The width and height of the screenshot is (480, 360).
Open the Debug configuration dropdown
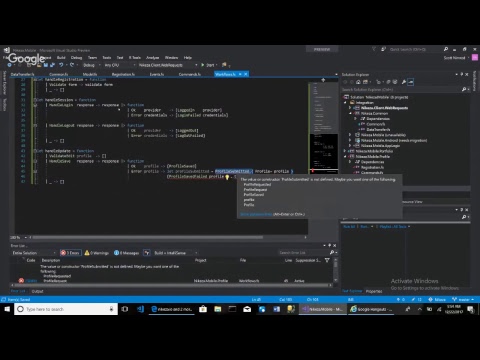coord(91,65)
